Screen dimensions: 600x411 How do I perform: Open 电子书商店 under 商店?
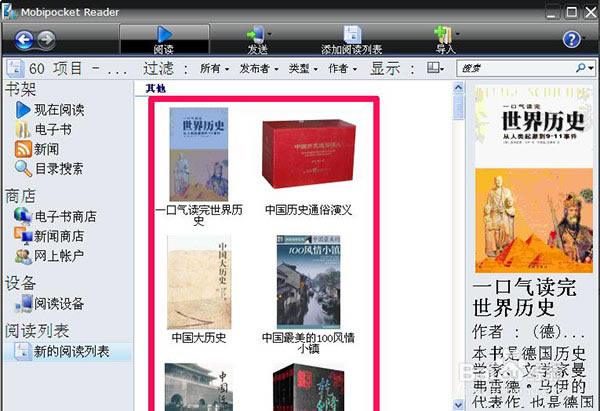(65, 217)
